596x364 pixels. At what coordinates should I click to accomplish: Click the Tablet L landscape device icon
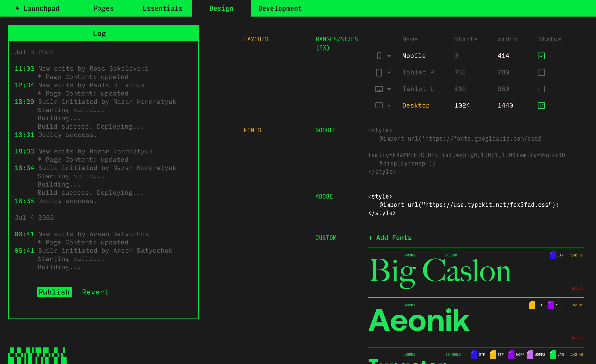pos(379,89)
